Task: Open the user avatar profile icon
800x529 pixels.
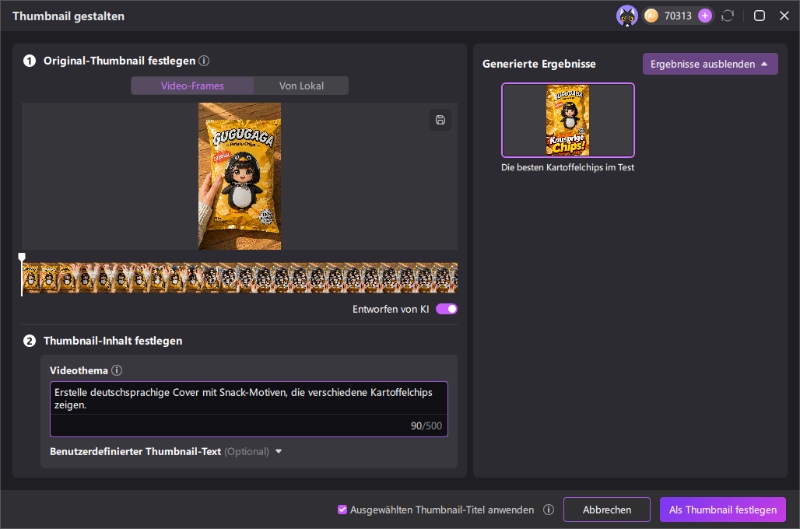Action: pos(627,16)
